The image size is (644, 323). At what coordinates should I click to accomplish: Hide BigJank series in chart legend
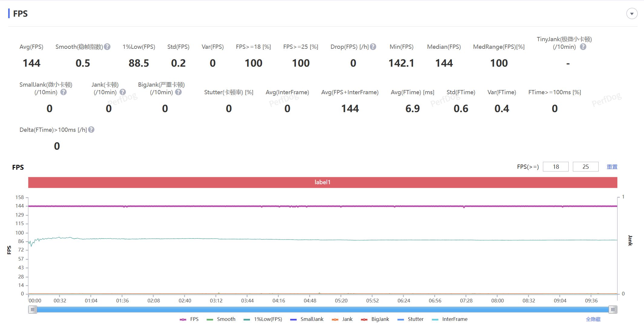(375, 319)
